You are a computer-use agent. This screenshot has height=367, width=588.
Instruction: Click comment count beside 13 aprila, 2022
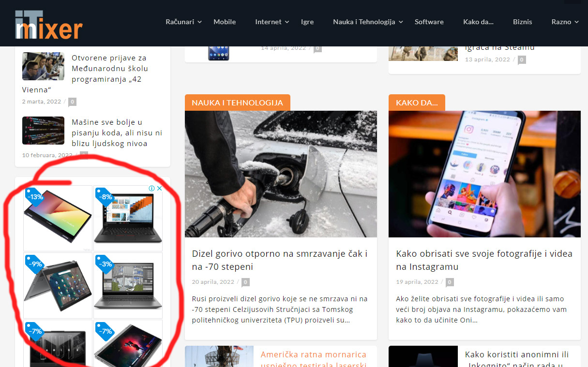click(x=522, y=59)
